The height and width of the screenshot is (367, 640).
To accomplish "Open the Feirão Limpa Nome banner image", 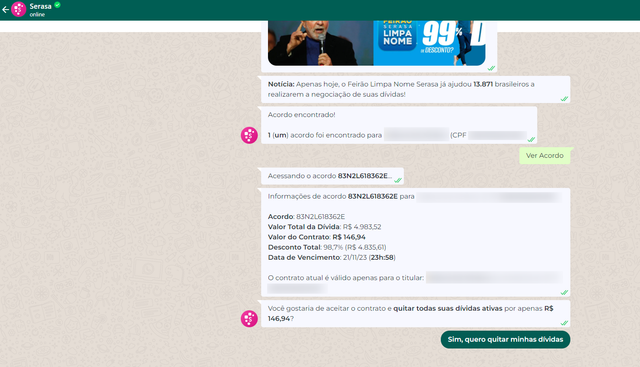I will click(377, 43).
